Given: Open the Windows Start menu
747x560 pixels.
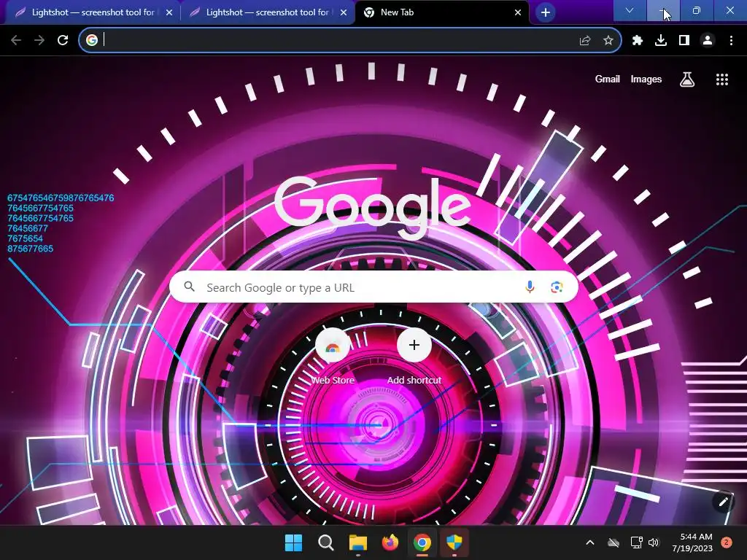Looking at the screenshot, I should tap(293, 542).
